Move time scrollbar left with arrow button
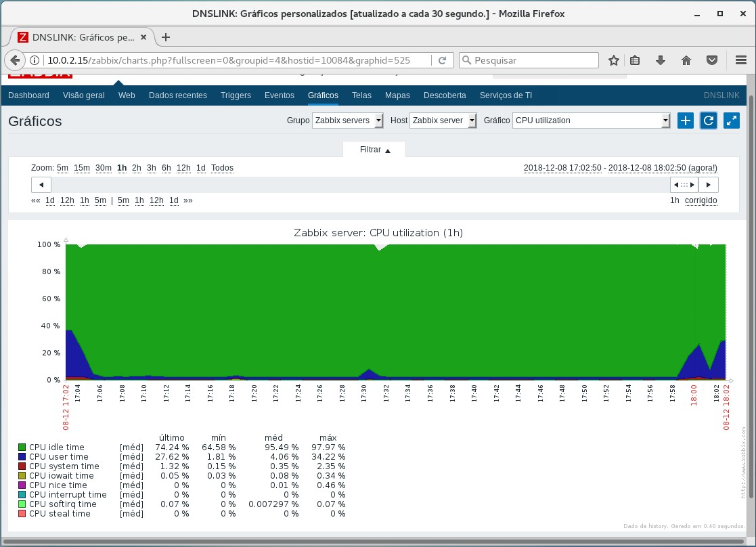 coord(41,185)
